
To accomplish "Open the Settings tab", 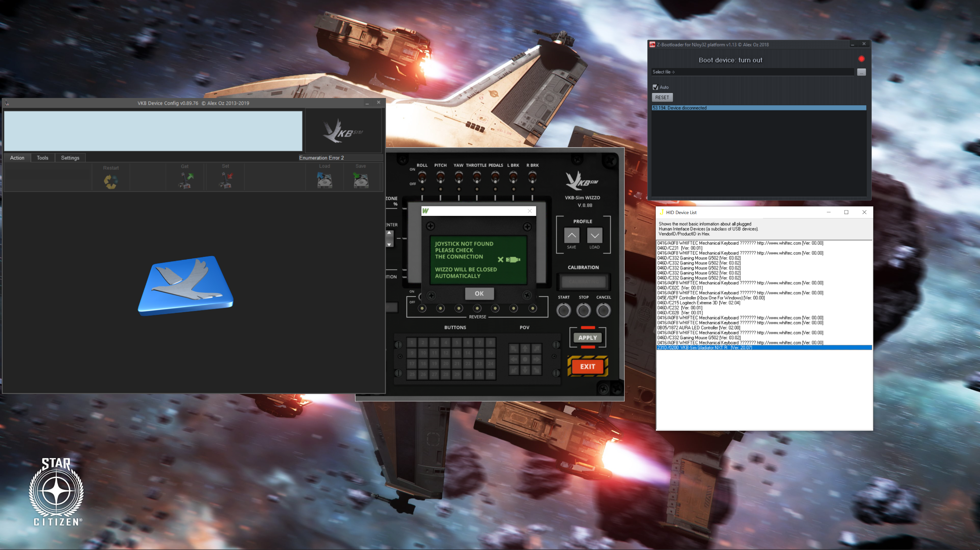I will tap(70, 158).
